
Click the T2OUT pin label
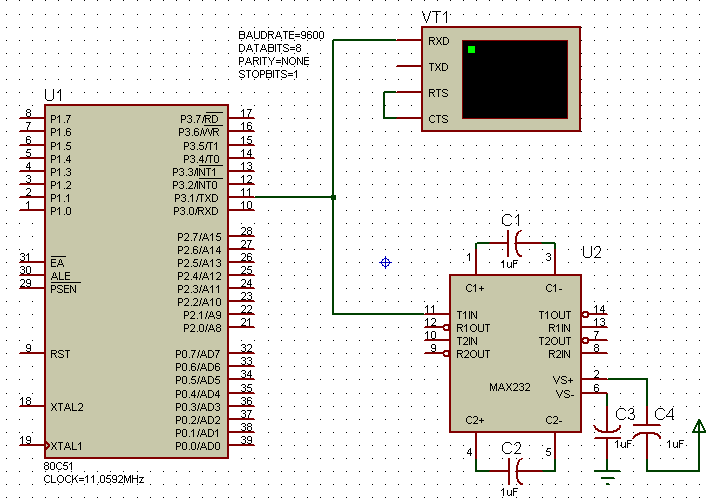coord(554,341)
